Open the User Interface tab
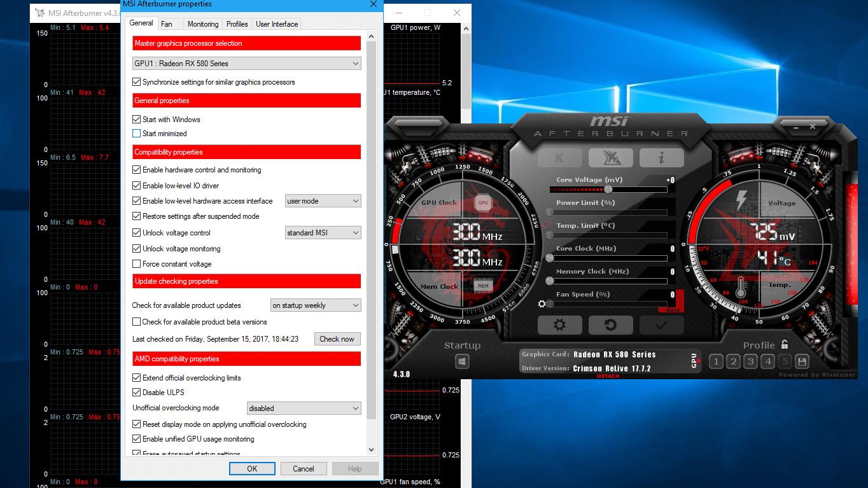 click(277, 24)
